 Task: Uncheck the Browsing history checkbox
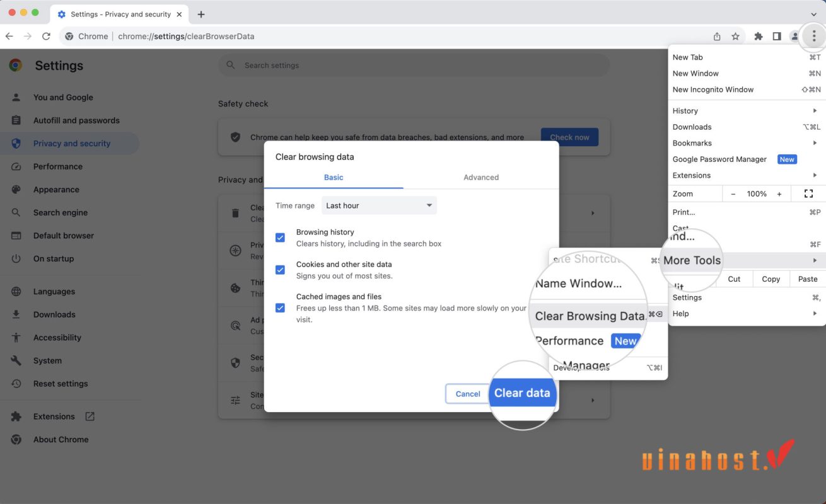click(x=281, y=238)
